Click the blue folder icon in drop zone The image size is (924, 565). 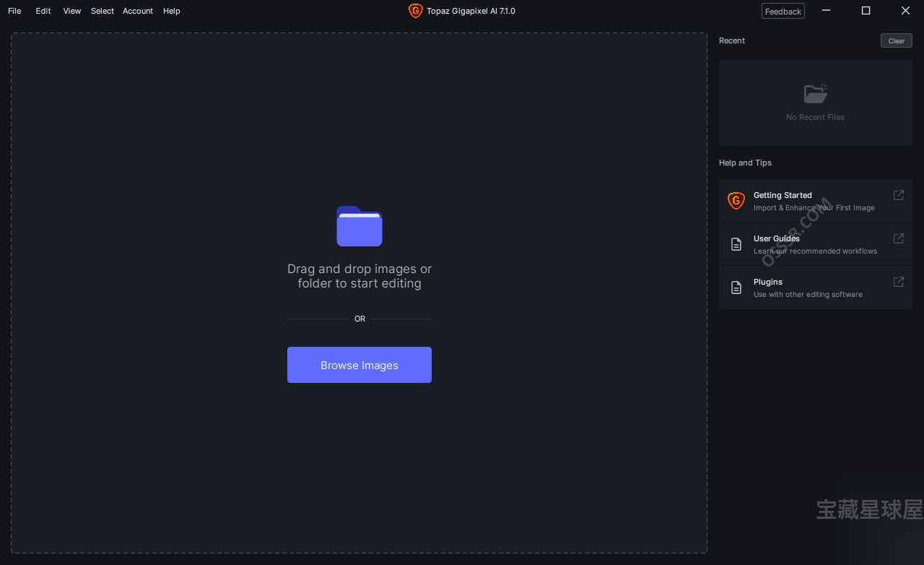(359, 226)
